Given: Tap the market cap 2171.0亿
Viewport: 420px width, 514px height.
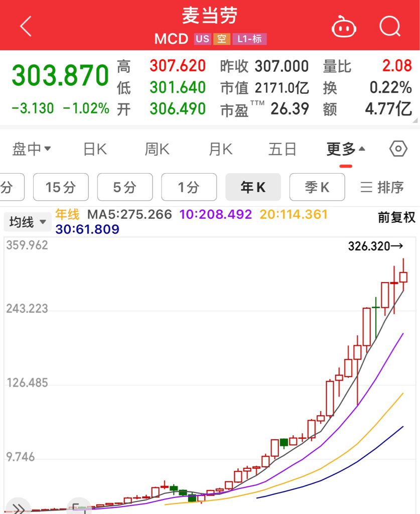Looking at the screenshot, I should (282, 87).
